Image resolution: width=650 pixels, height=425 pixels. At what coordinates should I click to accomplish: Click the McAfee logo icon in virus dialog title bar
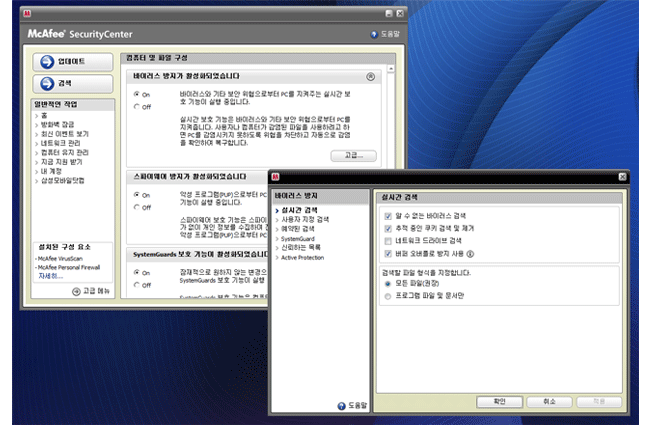coord(275,177)
